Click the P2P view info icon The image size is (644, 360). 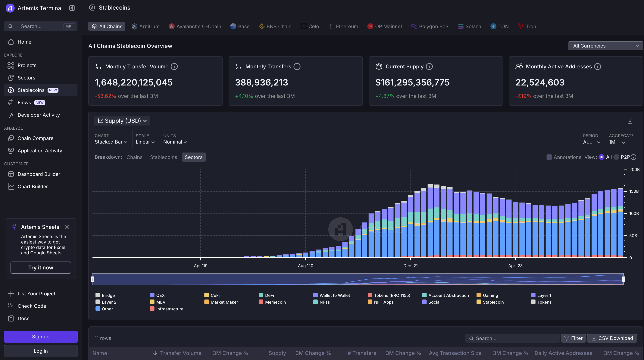633,157
